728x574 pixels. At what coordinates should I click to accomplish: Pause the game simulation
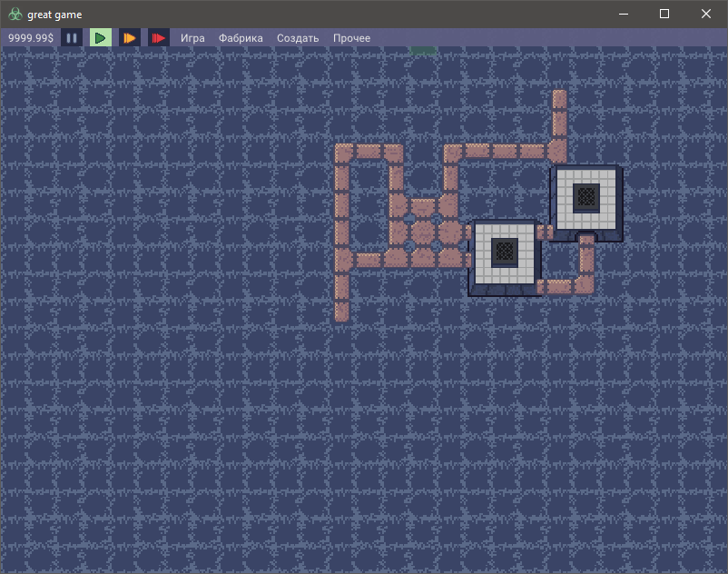pos(72,38)
